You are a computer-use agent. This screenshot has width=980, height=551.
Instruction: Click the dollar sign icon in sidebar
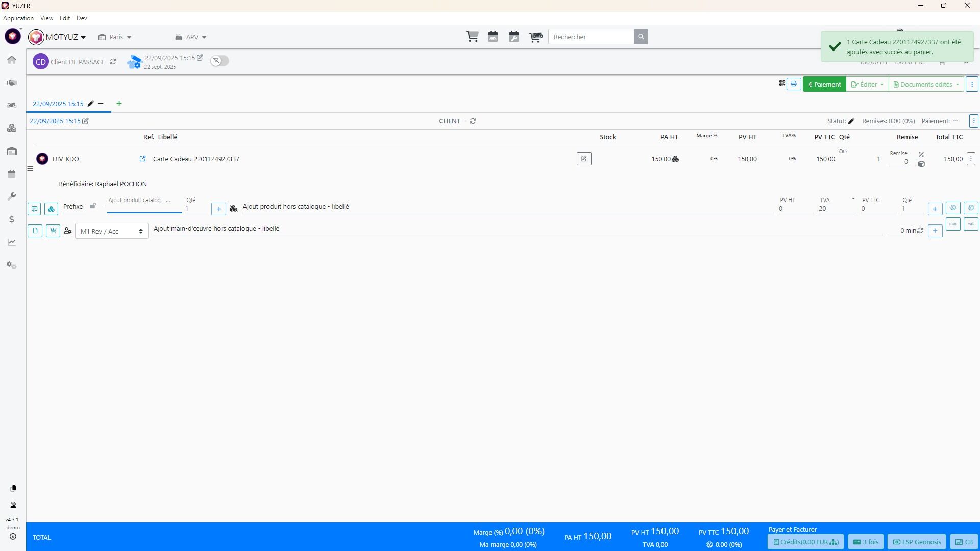point(12,219)
